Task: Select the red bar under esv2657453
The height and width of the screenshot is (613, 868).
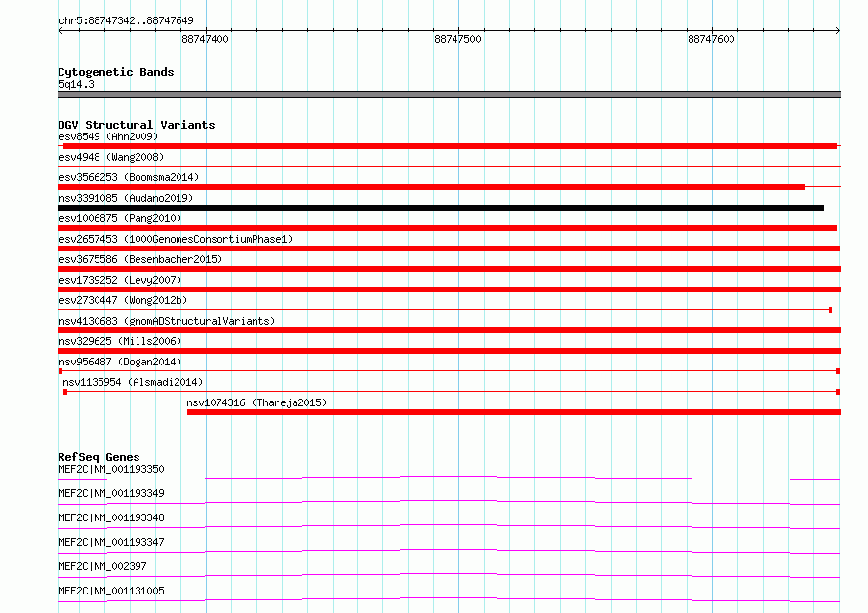Action: tap(449, 249)
